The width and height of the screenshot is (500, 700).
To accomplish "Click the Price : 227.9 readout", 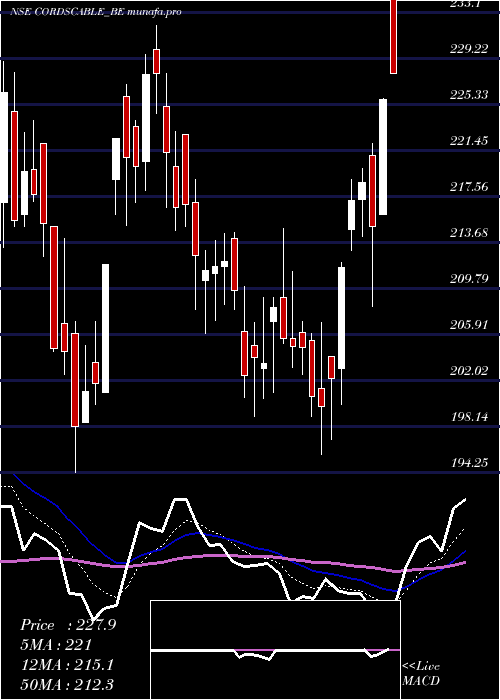I will coord(68,625).
